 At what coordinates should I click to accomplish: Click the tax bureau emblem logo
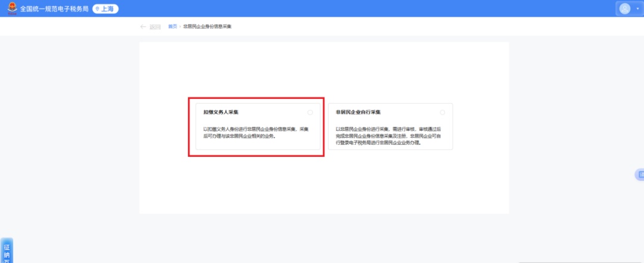(x=13, y=8)
